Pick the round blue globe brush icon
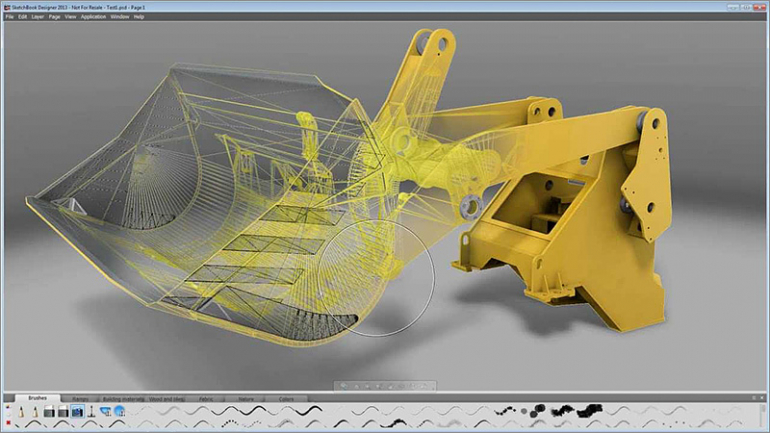The width and height of the screenshot is (770, 433). pyautogui.click(x=118, y=411)
